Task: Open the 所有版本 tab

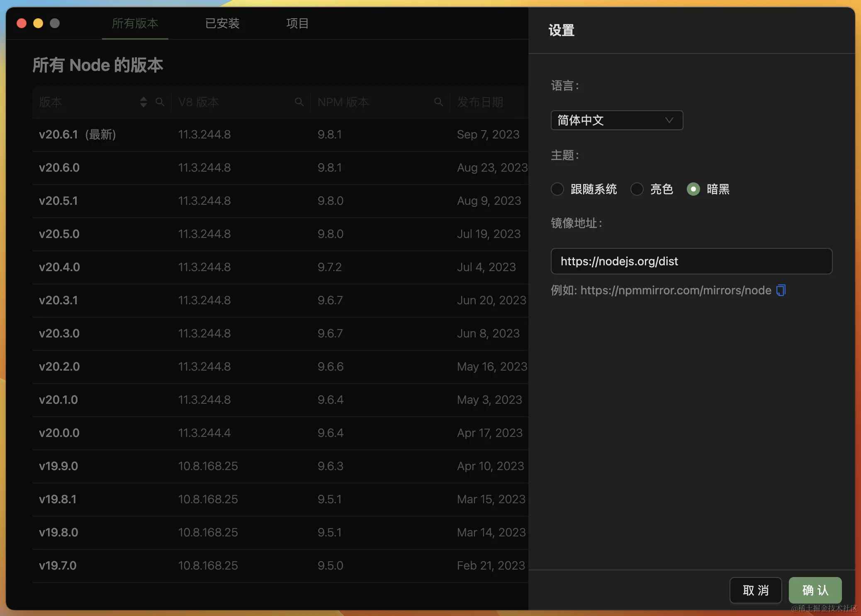Action: coord(135,23)
